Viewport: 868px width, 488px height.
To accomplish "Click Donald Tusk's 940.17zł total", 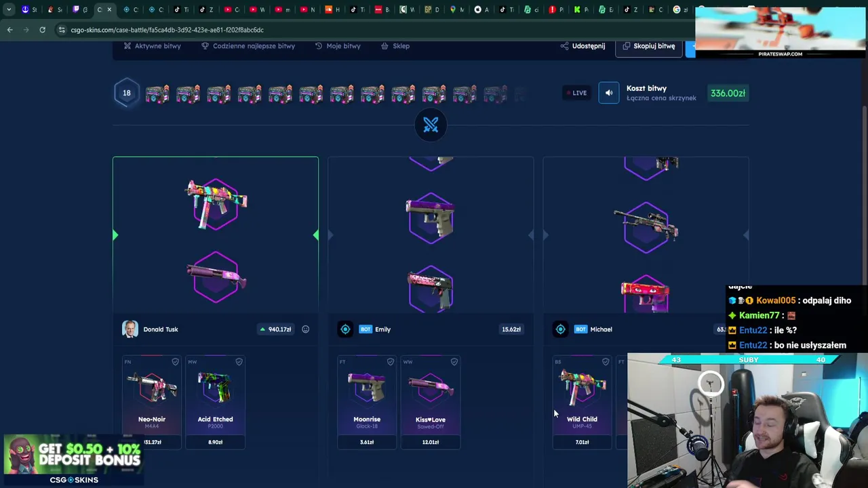I will (275, 329).
